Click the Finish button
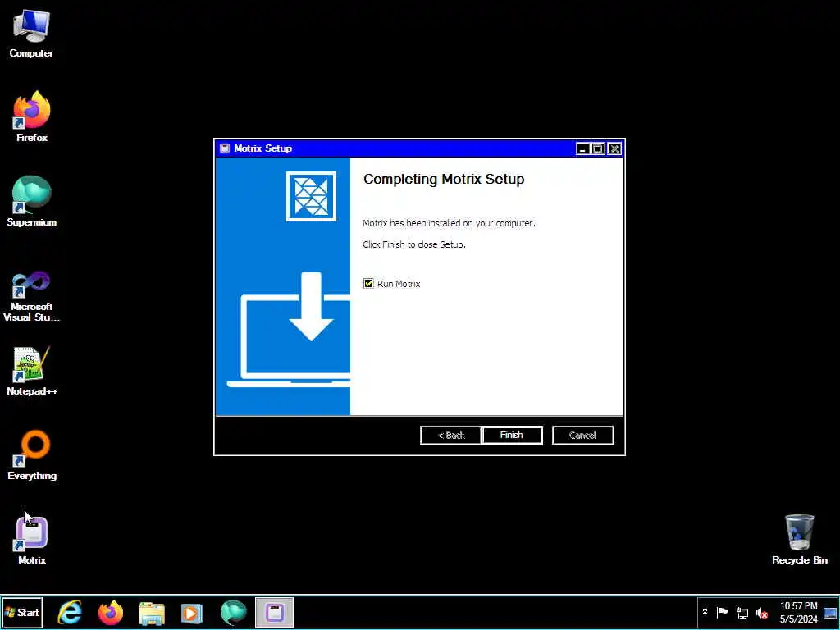 click(512, 435)
